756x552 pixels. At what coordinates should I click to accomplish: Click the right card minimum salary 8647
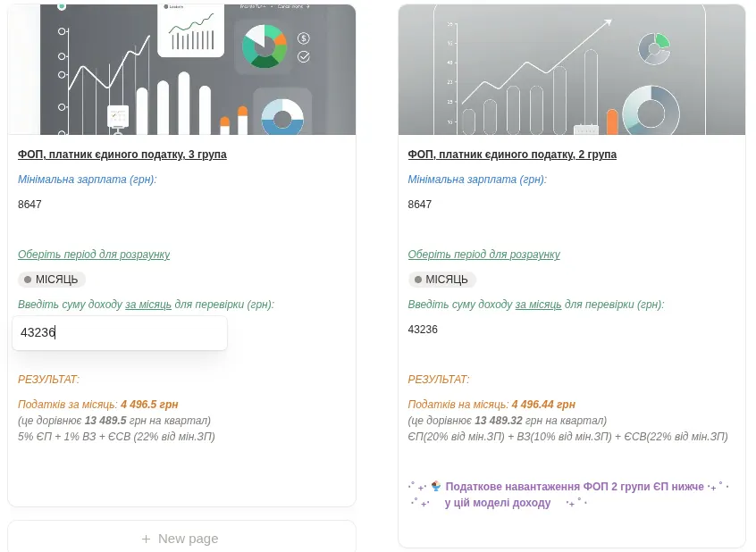(420, 205)
